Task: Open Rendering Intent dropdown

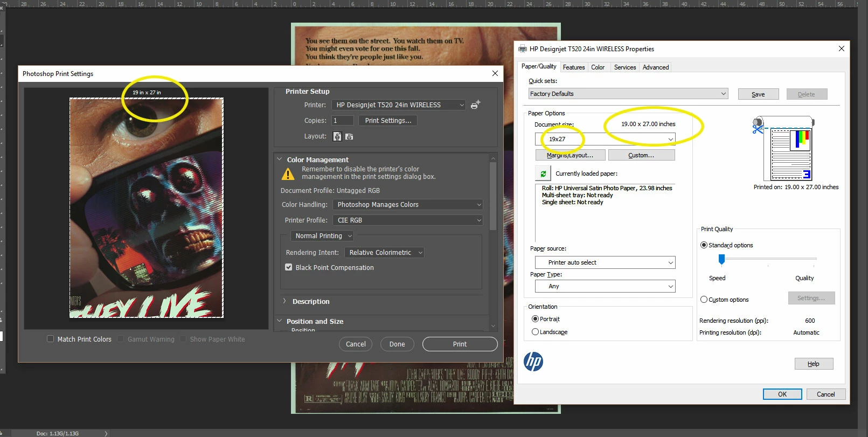Action: 384,253
